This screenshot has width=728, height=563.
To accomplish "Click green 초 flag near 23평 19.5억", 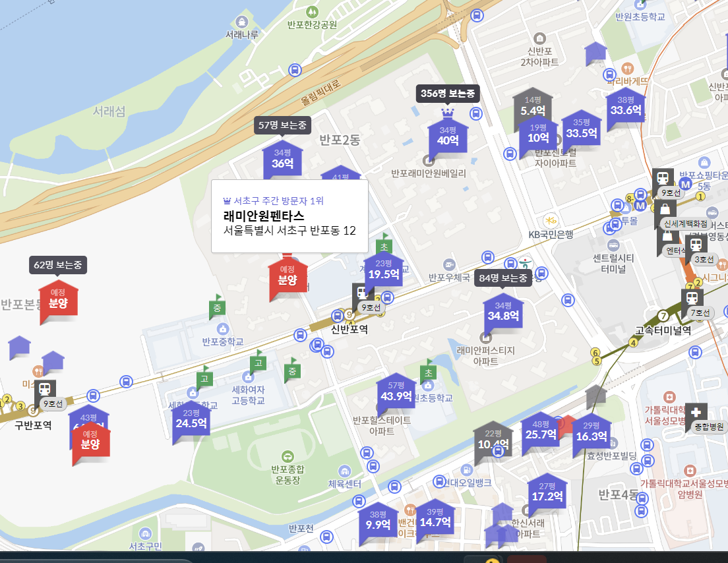I will [x=384, y=245].
